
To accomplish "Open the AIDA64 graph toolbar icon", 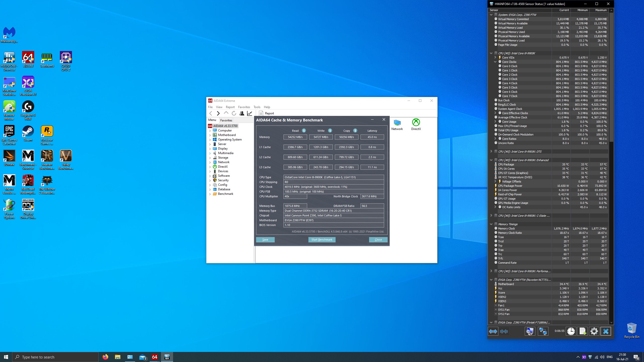I will 249,113.
